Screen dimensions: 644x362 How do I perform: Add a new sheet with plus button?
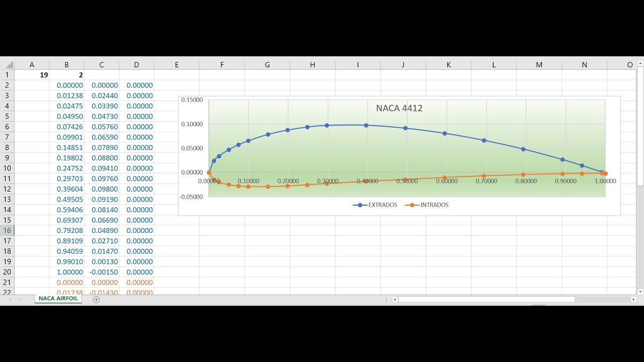point(96,300)
